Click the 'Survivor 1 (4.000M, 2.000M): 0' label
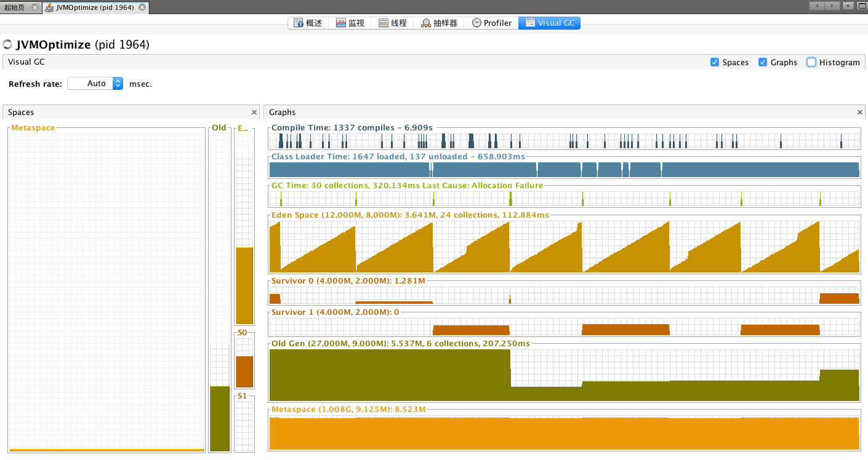This screenshot has width=868, height=460. 336,312
